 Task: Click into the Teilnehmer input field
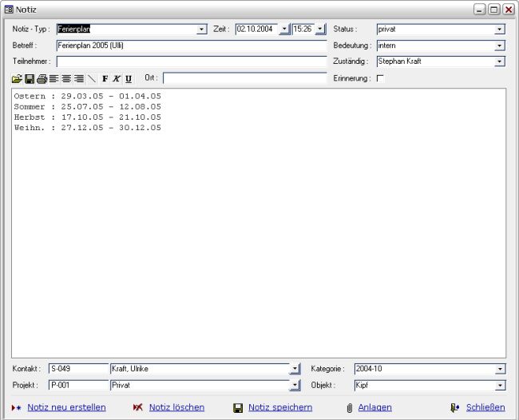point(192,61)
